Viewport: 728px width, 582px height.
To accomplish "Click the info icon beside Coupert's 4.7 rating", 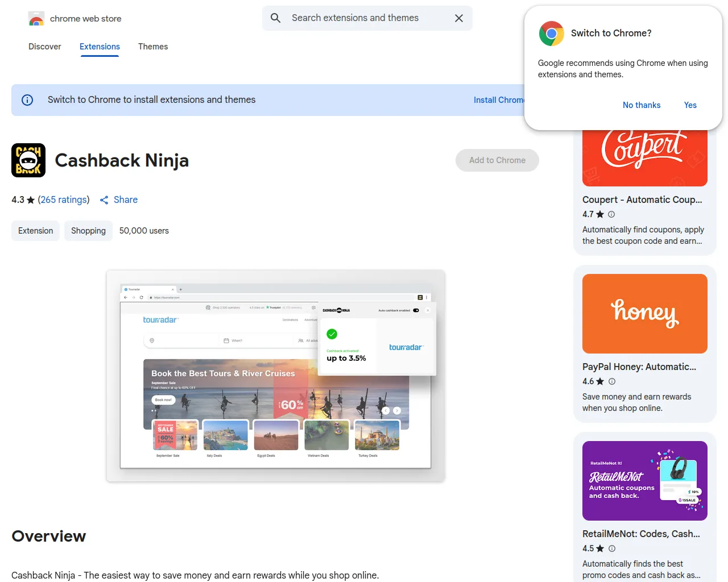I will pyautogui.click(x=611, y=214).
